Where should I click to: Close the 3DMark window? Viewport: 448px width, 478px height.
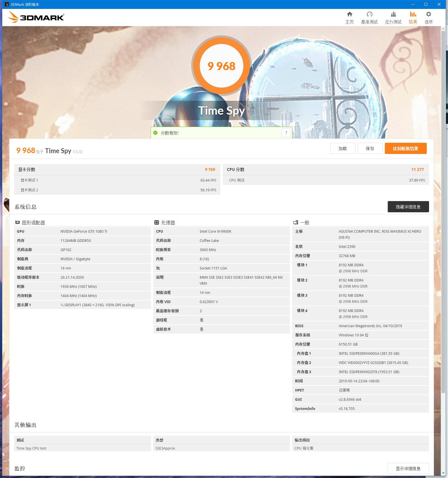[x=439, y=4]
